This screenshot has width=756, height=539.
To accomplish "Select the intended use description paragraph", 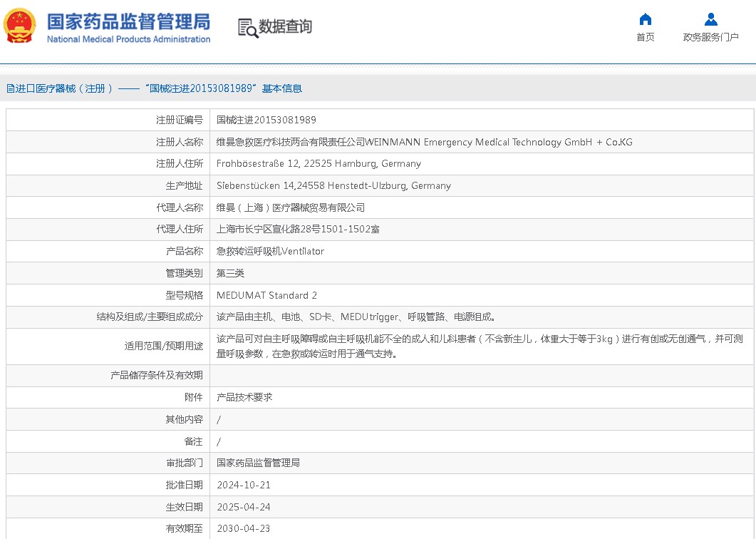I will tap(480, 346).
